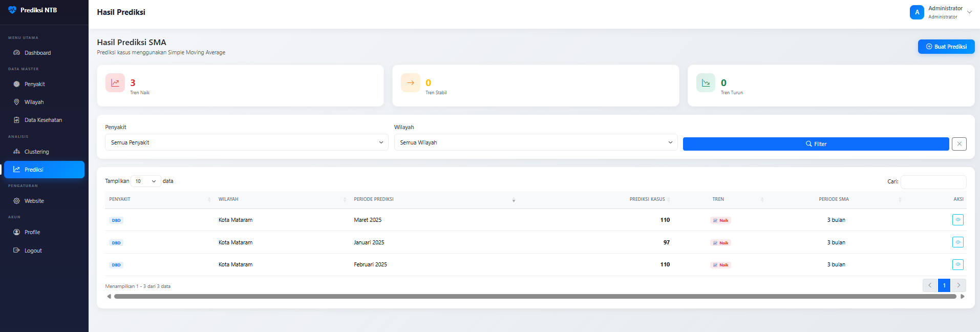Open the Data Kesehatan menu item
Screen dimensions: 980x332
(44, 120)
